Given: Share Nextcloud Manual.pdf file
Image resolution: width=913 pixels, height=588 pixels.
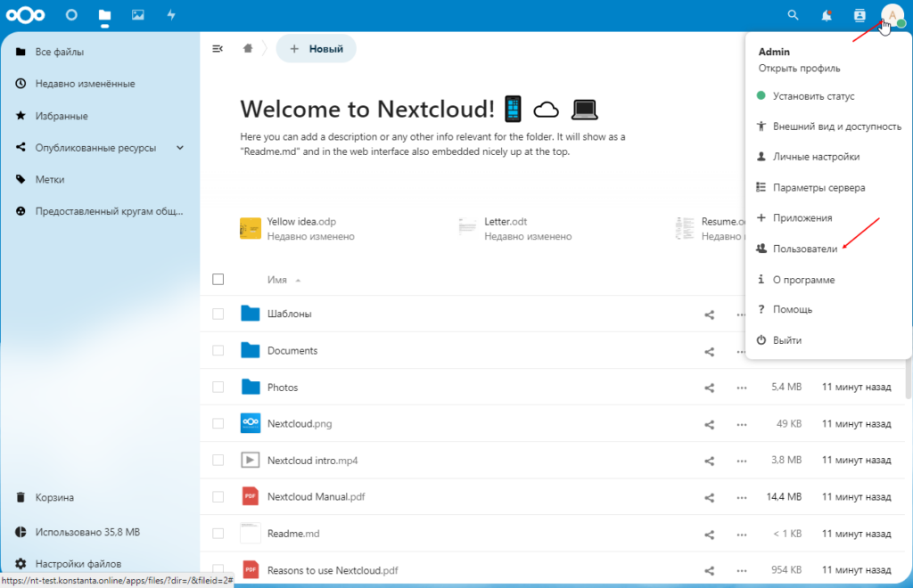Looking at the screenshot, I should (709, 497).
